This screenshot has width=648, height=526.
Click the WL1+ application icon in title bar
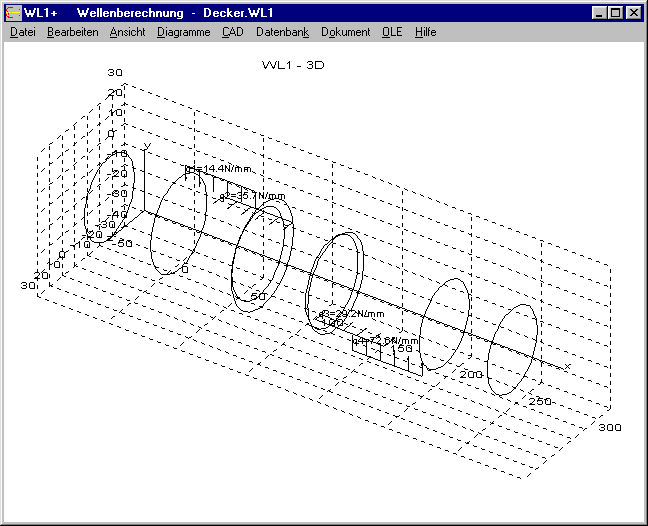[x=14, y=13]
